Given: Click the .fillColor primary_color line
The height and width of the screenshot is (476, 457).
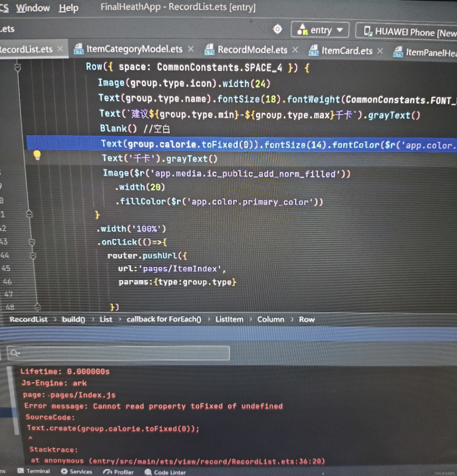Looking at the screenshot, I should tap(219, 202).
